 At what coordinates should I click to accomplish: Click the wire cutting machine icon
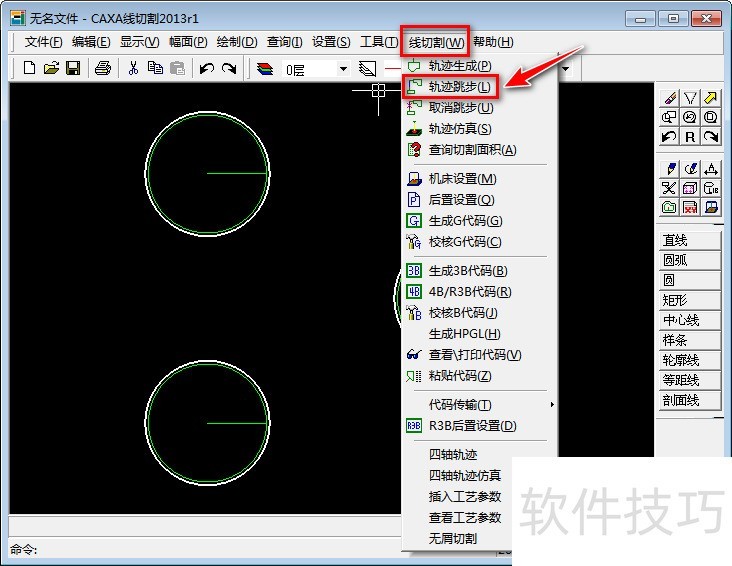711,207
